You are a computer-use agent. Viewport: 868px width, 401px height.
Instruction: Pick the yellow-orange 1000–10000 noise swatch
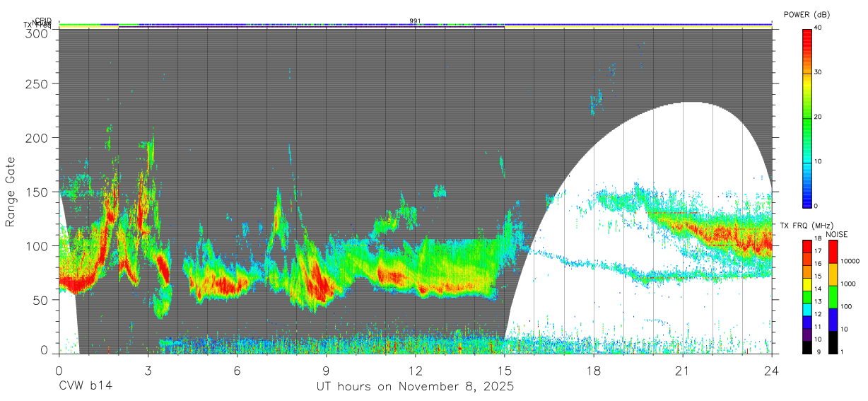[x=832, y=274]
